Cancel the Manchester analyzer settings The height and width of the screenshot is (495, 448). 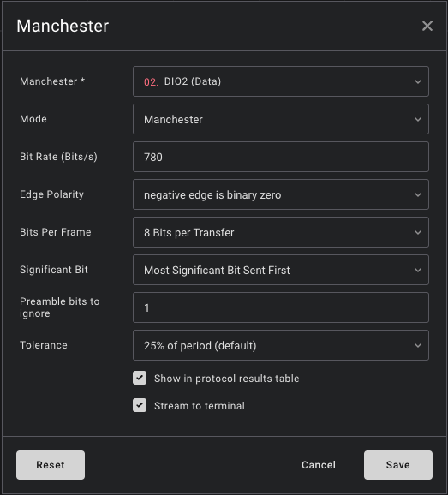(319, 465)
